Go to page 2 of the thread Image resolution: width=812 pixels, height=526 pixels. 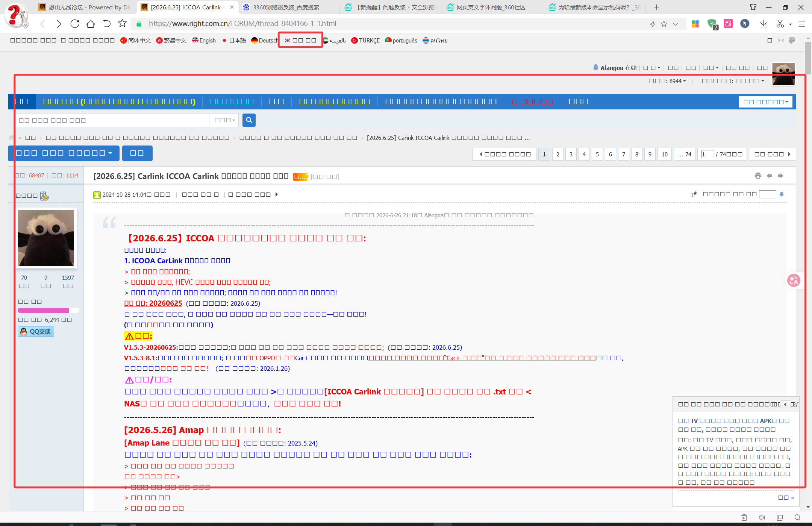pyautogui.click(x=558, y=154)
